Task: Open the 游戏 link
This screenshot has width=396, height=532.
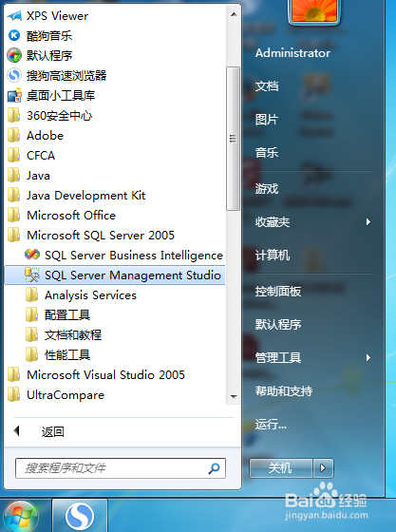Action: pyautogui.click(x=267, y=188)
